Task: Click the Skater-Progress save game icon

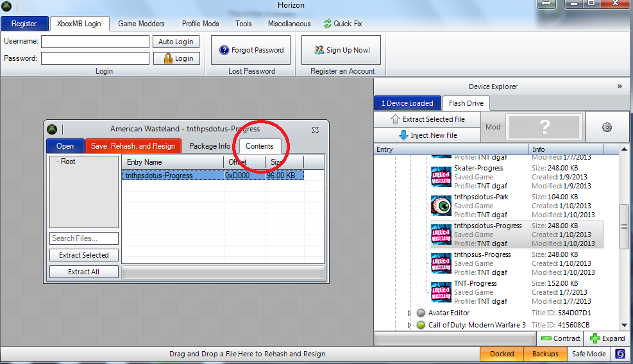Action: coord(441,176)
